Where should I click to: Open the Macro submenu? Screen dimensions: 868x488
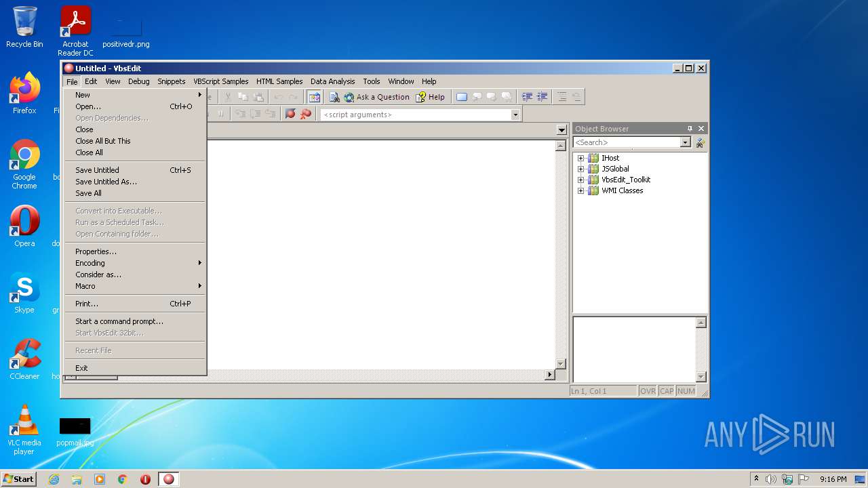coord(135,286)
